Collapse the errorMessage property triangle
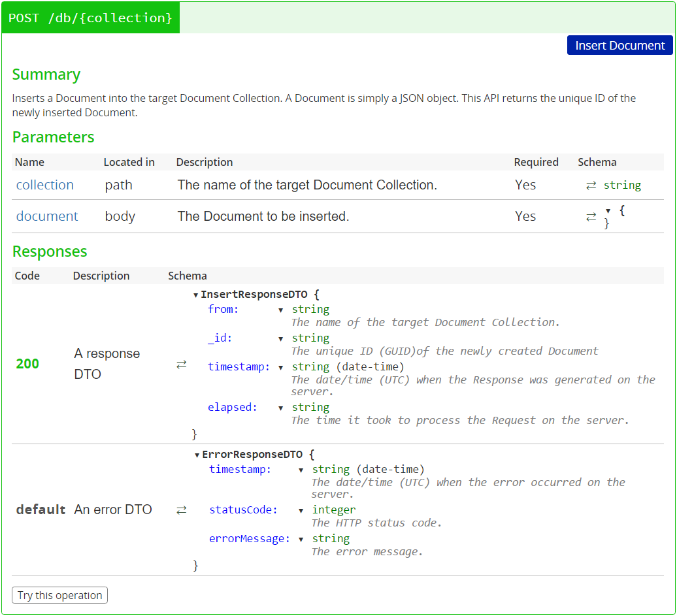The image size is (677, 616). 301,539
